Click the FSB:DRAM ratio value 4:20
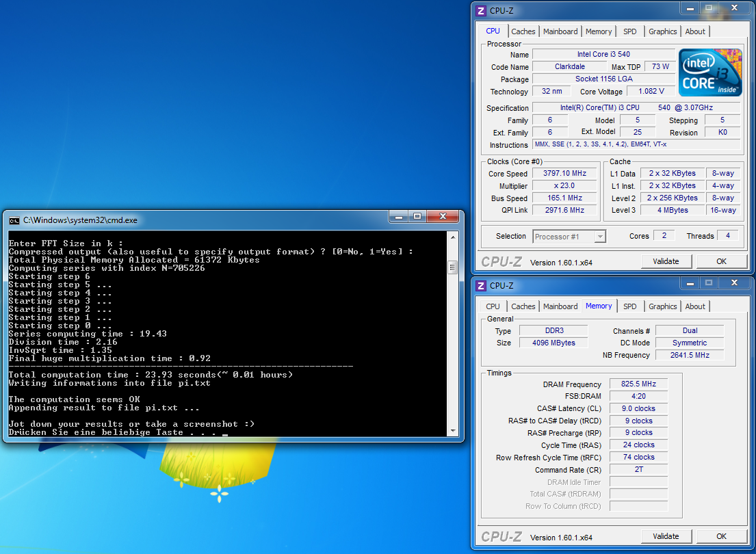 pyautogui.click(x=638, y=396)
